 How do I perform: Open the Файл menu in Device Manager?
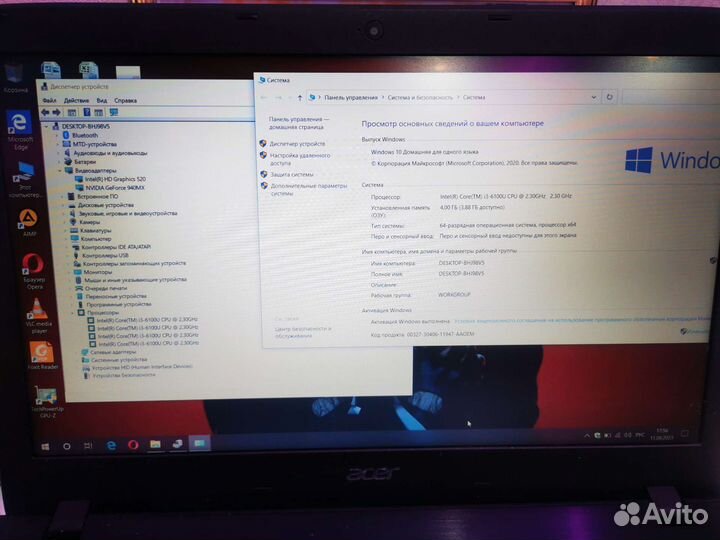[49, 100]
